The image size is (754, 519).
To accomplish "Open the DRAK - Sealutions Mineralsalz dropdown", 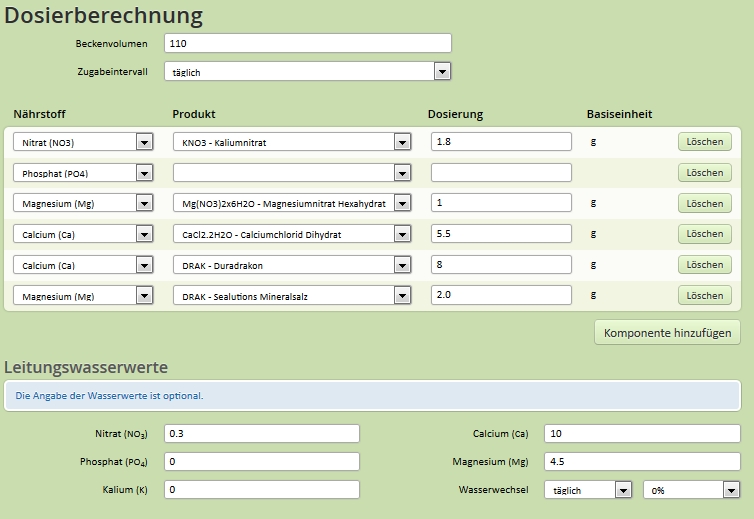I will click(x=292, y=295).
